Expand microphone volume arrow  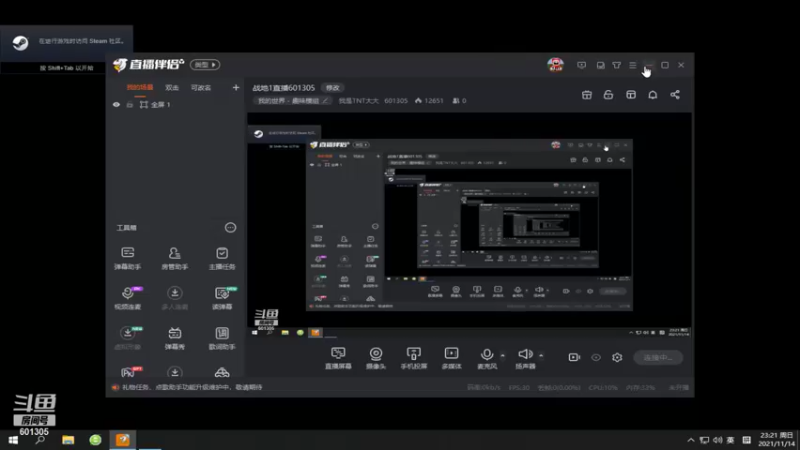pos(503,356)
